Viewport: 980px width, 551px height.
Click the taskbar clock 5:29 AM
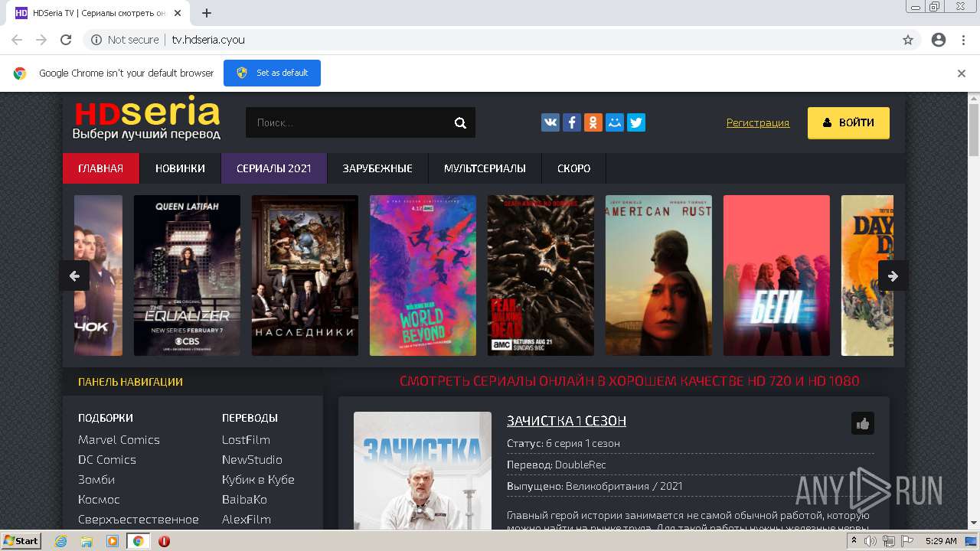point(940,541)
